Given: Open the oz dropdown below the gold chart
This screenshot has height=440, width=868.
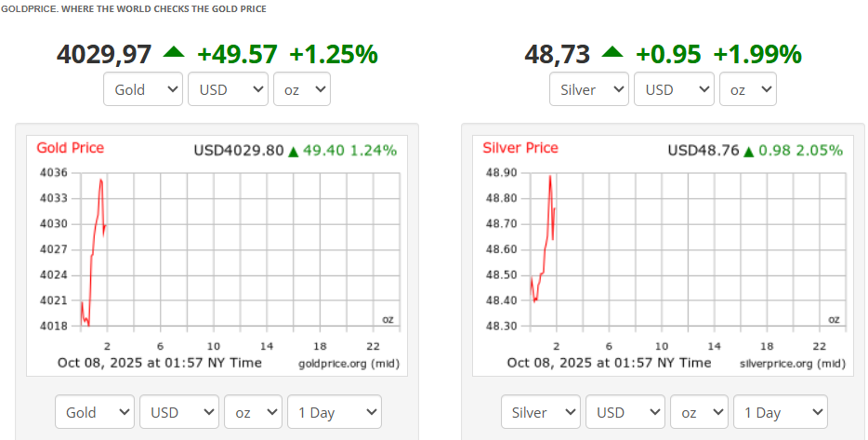Looking at the screenshot, I should click(x=254, y=412).
